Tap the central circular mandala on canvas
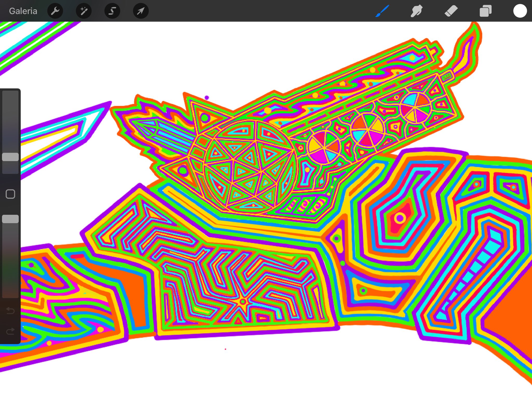 [249, 166]
